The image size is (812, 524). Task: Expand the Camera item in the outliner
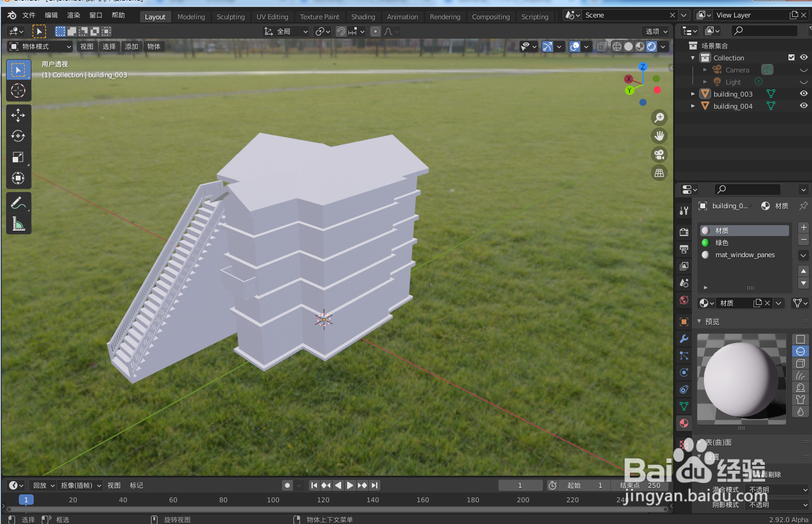click(x=705, y=69)
